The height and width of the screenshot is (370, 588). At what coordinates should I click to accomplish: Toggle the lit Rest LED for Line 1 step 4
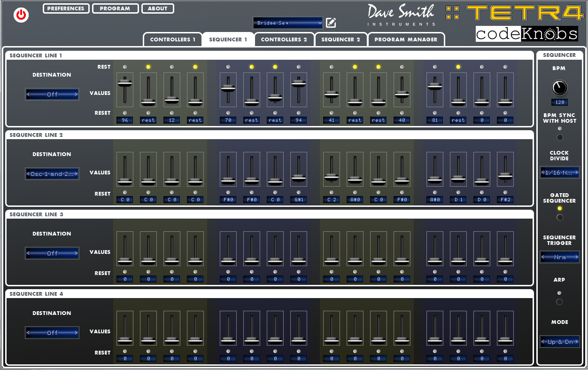click(195, 67)
